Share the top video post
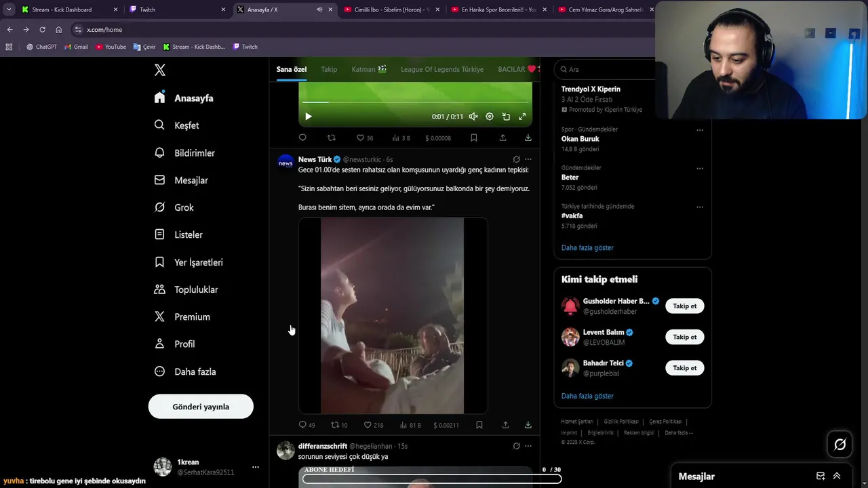The width and height of the screenshot is (868, 488). (x=502, y=138)
